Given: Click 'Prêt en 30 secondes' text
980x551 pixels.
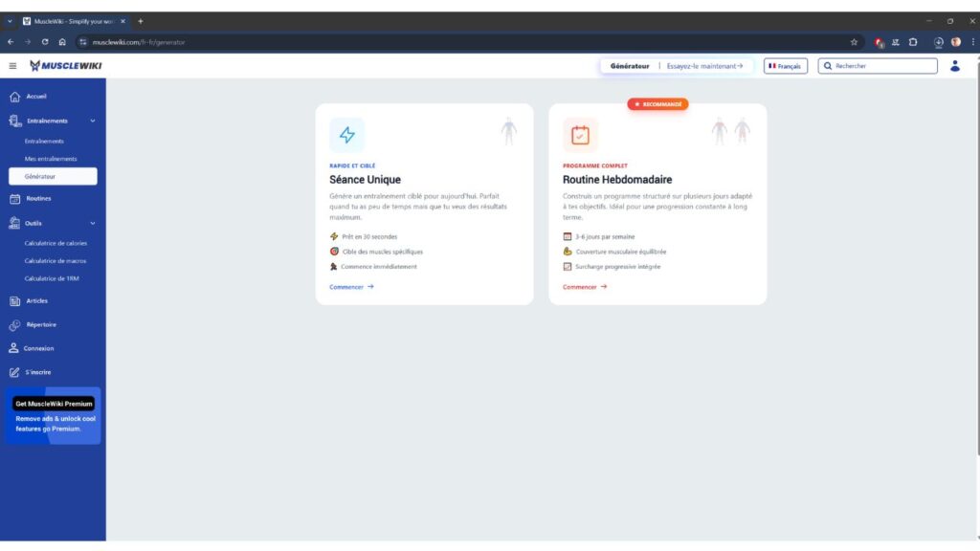Looking at the screenshot, I should pos(369,237).
